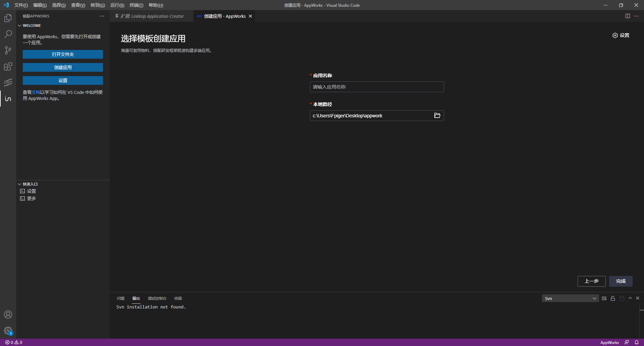This screenshot has height=346, width=644.
Task: Maximize the bottom panel
Action: [x=630, y=298]
